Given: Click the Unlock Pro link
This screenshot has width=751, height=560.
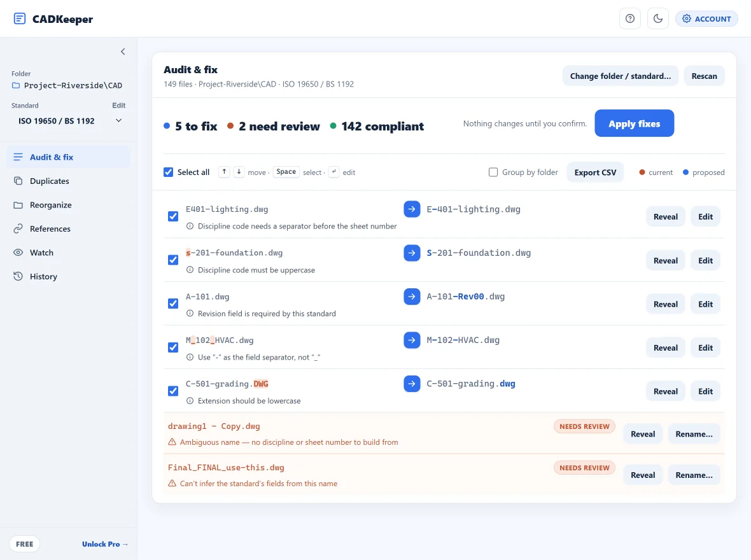Looking at the screenshot, I should pyautogui.click(x=105, y=544).
